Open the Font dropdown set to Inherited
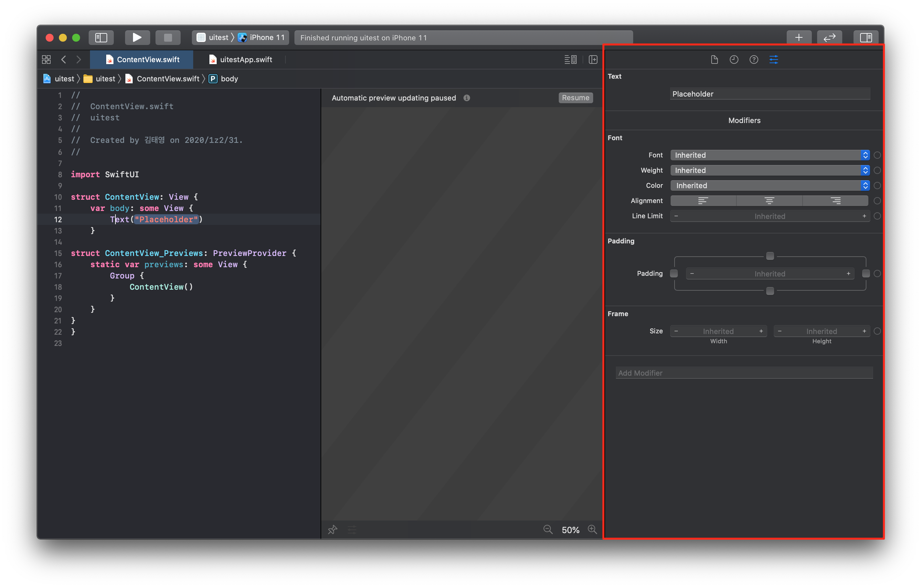921x588 pixels. (x=769, y=155)
